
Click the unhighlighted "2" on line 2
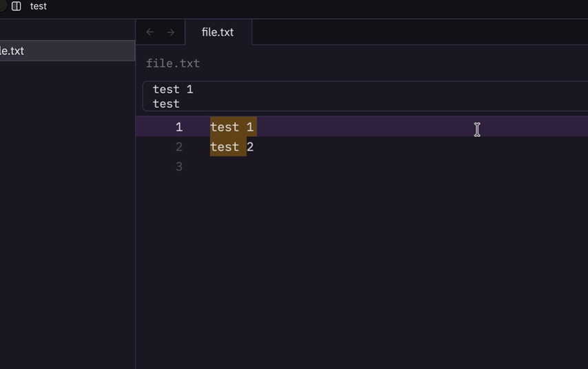pyautogui.click(x=251, y=147)
